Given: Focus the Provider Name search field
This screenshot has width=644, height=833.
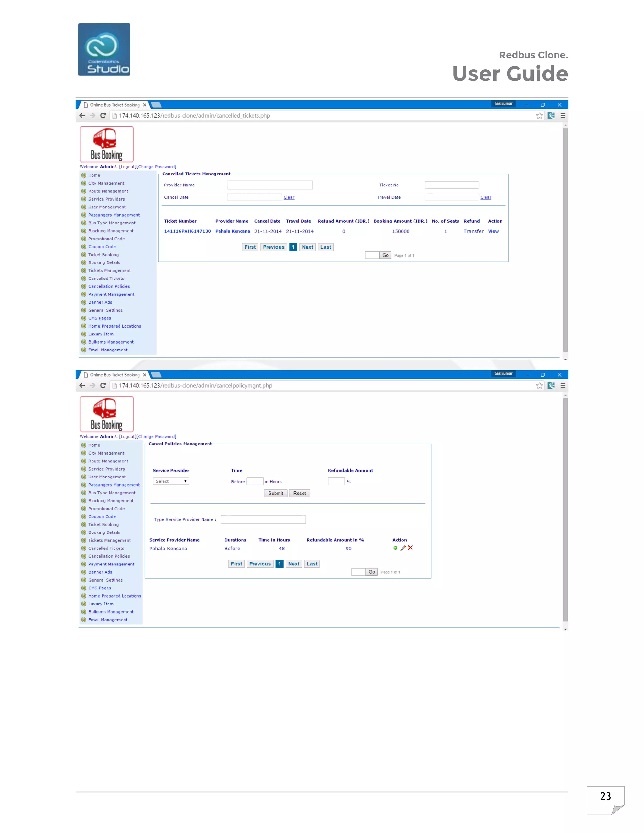Looking at the screenshot, I should [x=270, y=185].
